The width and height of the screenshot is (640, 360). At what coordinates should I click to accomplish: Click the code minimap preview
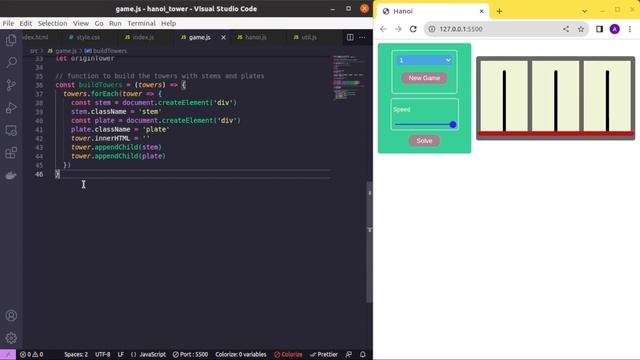[x=348, y=77]
